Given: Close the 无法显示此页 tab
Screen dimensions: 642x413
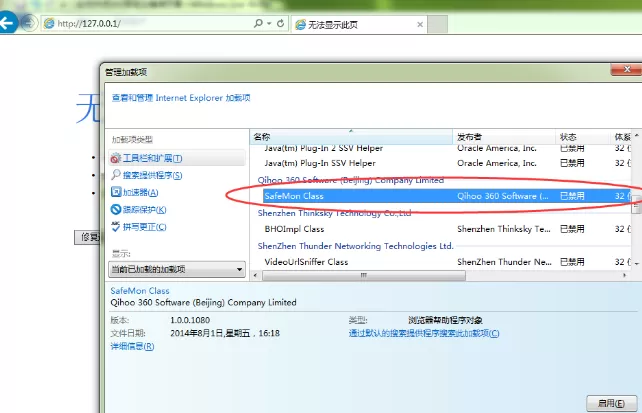Looking at the screenshot, I should coord(420,25).
